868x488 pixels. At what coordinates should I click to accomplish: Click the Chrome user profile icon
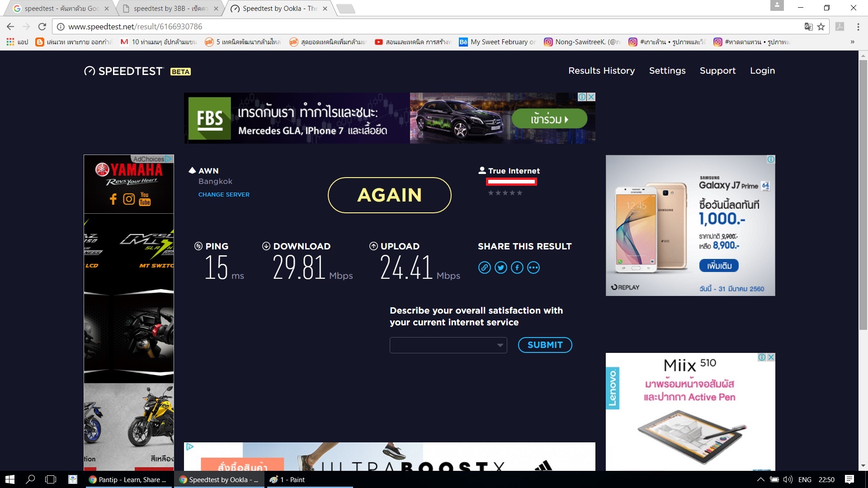(777, 5)
